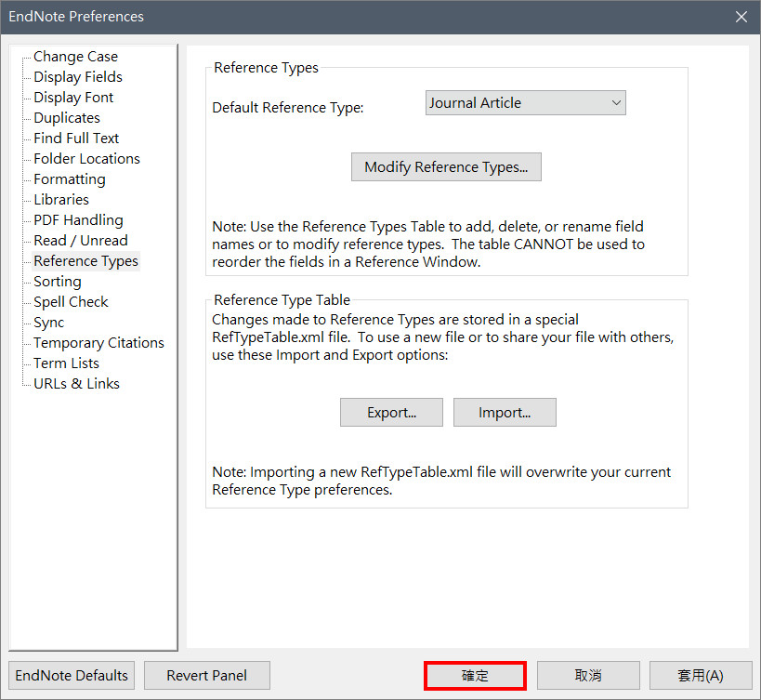
Task: Open the Libraries preferences panel
Action: 61,200
